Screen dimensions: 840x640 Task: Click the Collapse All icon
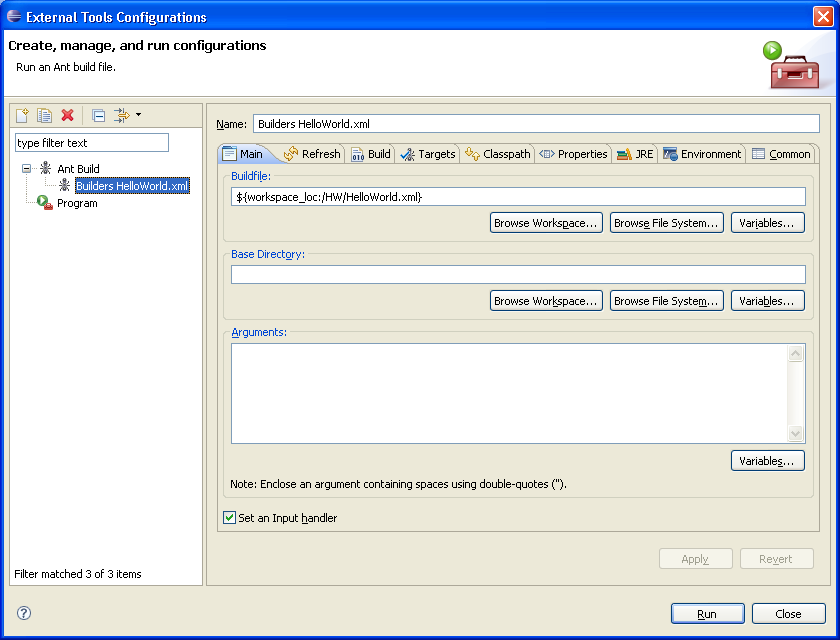(x=99, y=115)
